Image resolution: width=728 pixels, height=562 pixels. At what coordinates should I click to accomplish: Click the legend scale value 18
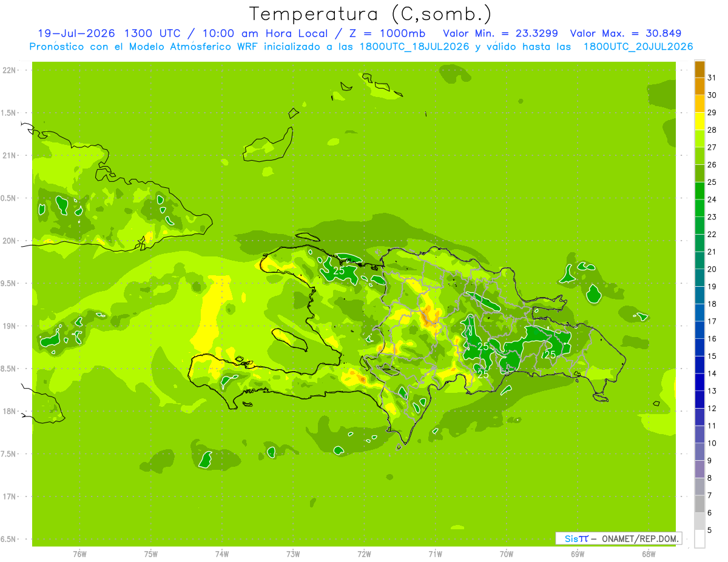(x=712, y=304)
